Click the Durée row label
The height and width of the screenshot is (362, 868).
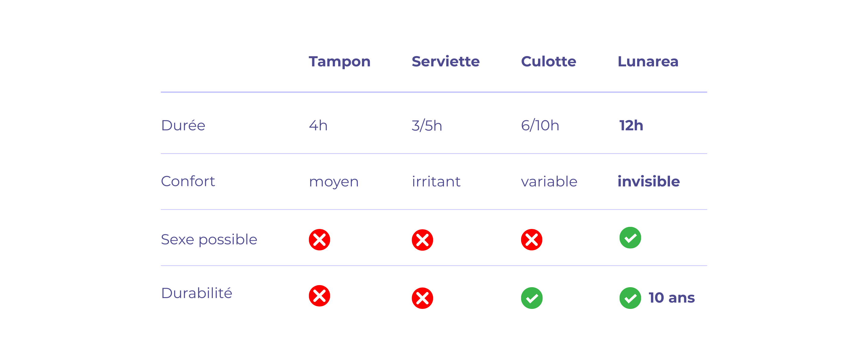coord(183,125)
